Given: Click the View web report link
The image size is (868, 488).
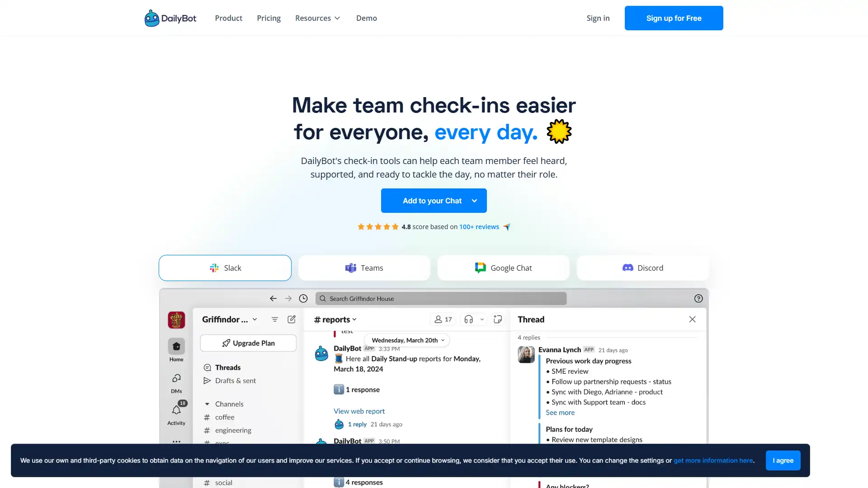Looking at the screenshot, I should click(x=359, y=411).
